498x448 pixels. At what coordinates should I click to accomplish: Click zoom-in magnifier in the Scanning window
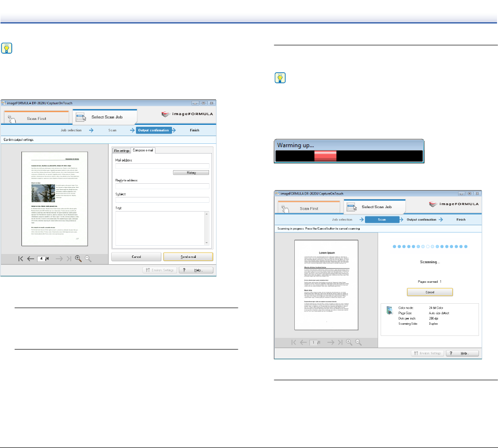tap(349, 342)
